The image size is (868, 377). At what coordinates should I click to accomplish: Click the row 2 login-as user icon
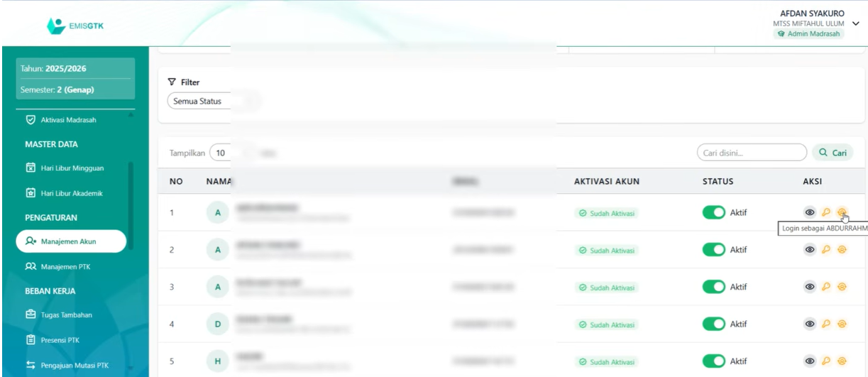[842, 249]
